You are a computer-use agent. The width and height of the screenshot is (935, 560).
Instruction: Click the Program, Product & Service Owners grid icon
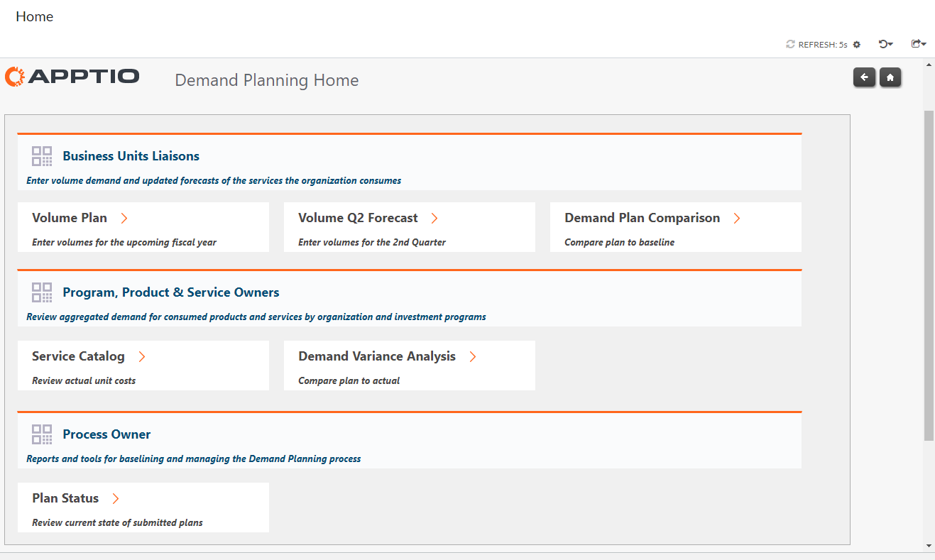[42, 292]
